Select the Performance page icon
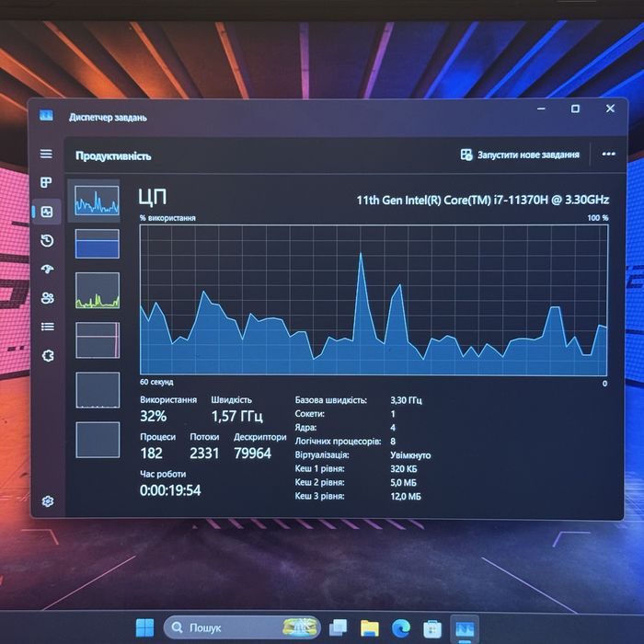The height and width of the screenshot is (644, 644). 47,212
